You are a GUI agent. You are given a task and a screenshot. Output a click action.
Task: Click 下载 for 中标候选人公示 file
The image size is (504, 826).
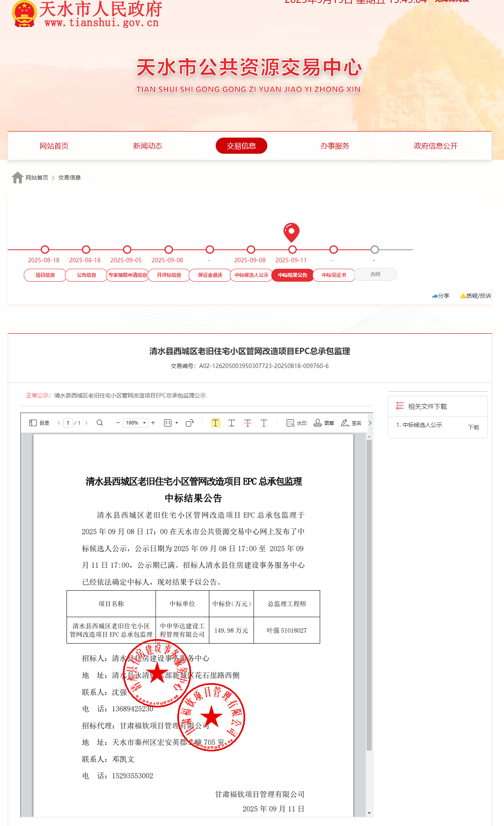pyautogui.click(x=473, y=427)
